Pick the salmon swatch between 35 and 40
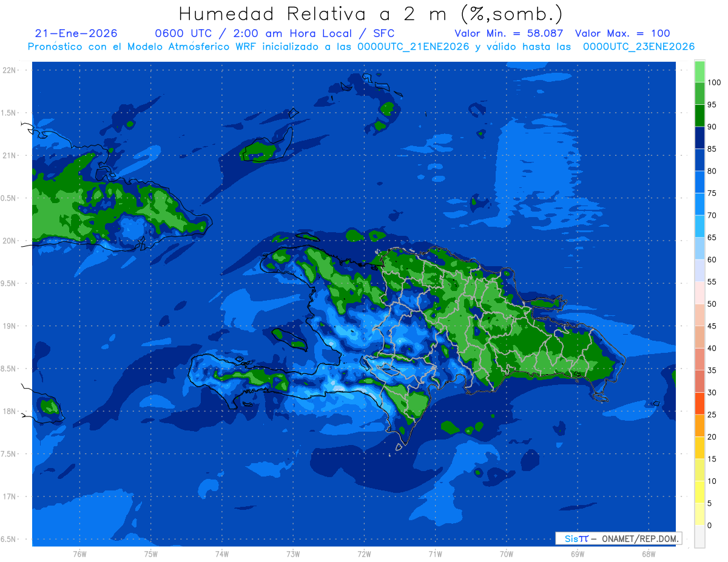Screen dimensions: 728x562 point(699,359)
